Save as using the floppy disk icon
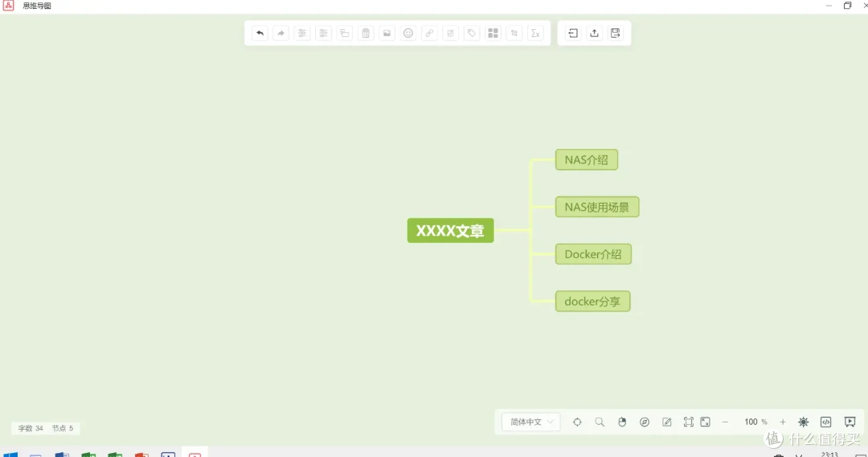Image resolution: width=868 pixels, height=457 pixels. tap(615, 33)
